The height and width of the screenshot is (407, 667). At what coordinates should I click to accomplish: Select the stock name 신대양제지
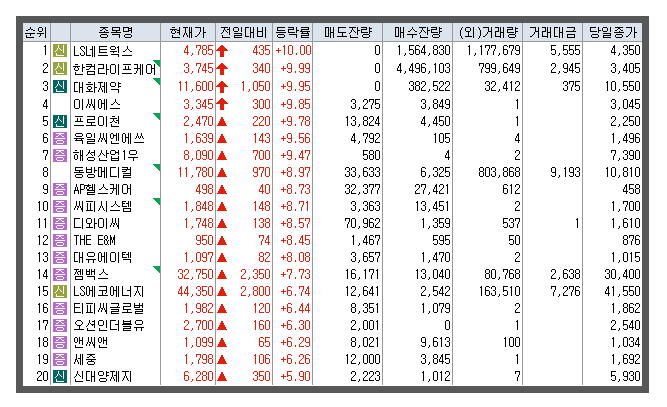pyautogui.click(x=103, y=377)
